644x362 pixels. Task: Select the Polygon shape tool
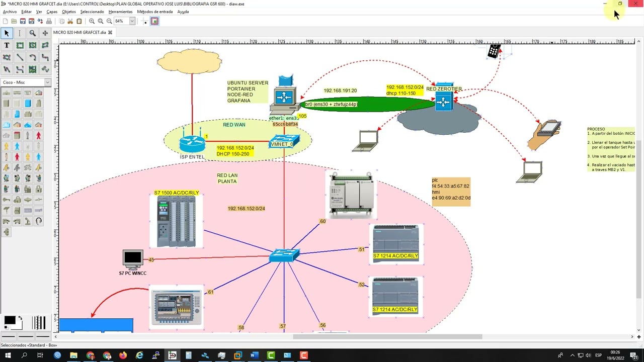[x=45, y=45]
